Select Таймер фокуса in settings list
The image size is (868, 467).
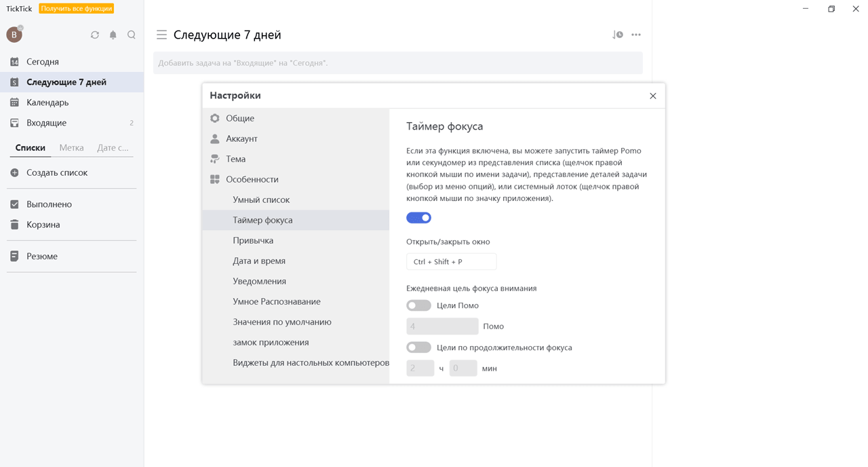(296, 220)
